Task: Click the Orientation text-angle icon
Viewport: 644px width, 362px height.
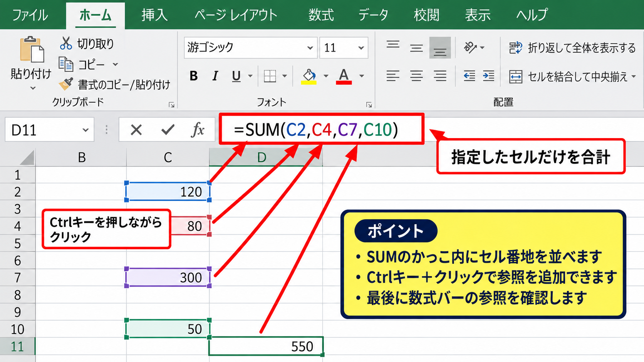Action: coord(471,47)
